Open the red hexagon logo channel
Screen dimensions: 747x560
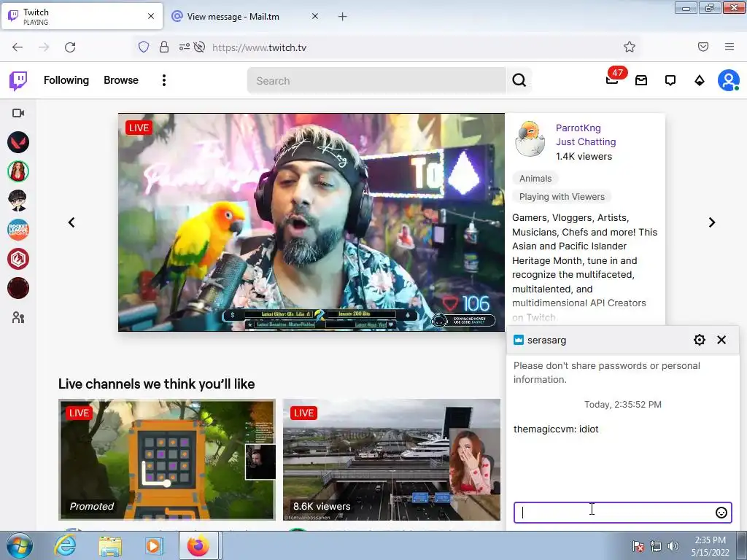pyautogui.click(x=18, y=259)
